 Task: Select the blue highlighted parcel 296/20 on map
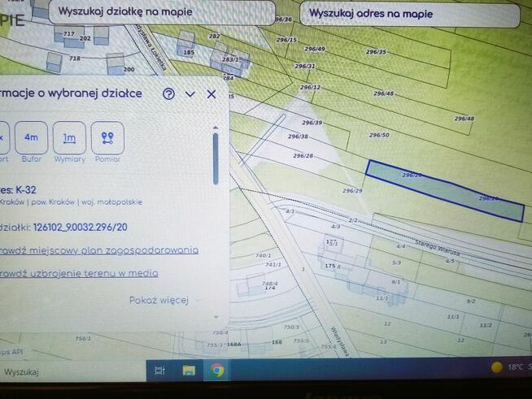point(443,189)
